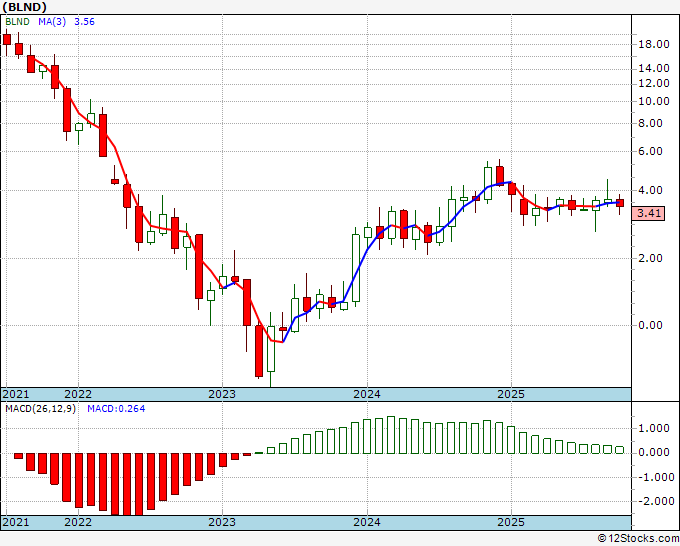Click the 10.00 price axis label
The image size is (680, 546).
pyautogui.click(x=654, y=101)
